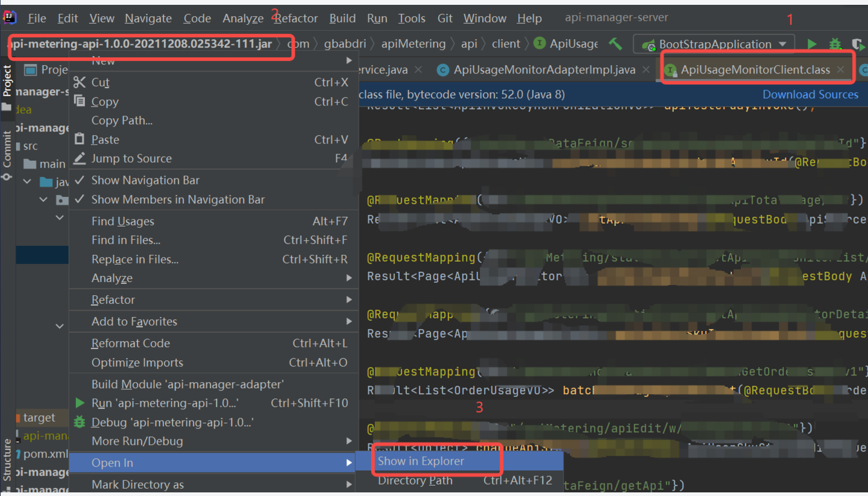Click the bug icon beside Debug 'api-metering-api-1.0...'

coord(80,422)
